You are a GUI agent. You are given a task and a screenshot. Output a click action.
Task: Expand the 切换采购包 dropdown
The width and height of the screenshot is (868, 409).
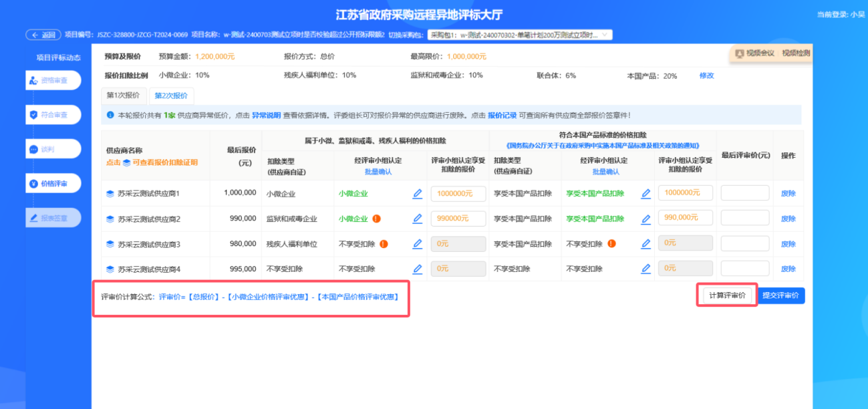pos(605,35)
